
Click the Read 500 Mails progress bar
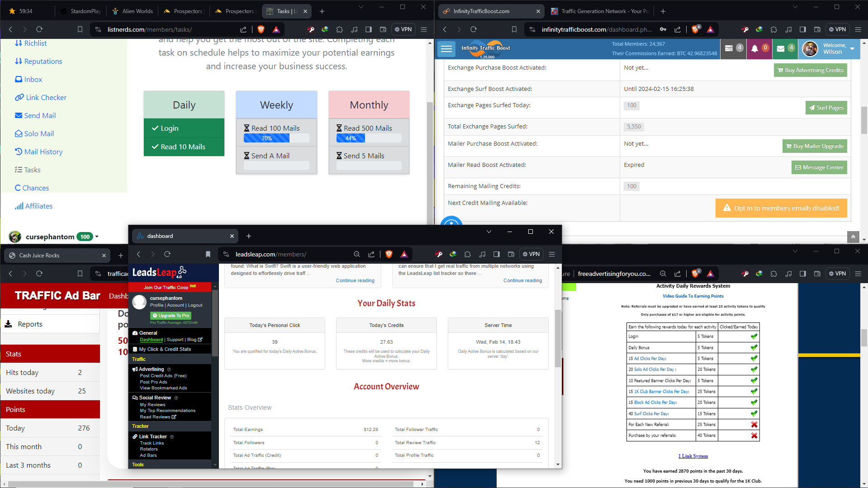tap(369, 138)
